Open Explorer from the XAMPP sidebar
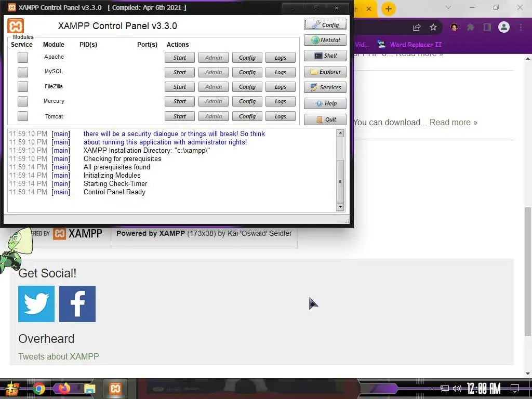Image resolution: width=532 pixels, height=399 pixels. click(x=325, y=72)
